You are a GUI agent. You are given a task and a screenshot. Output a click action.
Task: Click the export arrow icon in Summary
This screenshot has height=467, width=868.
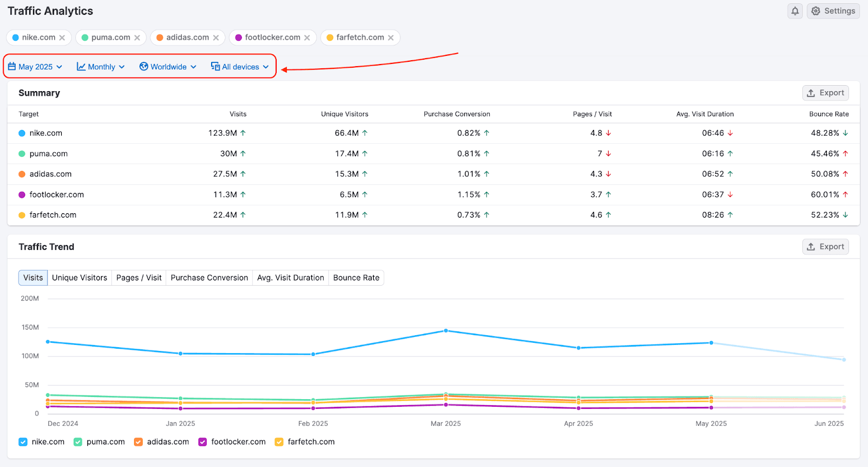[811, 93]
